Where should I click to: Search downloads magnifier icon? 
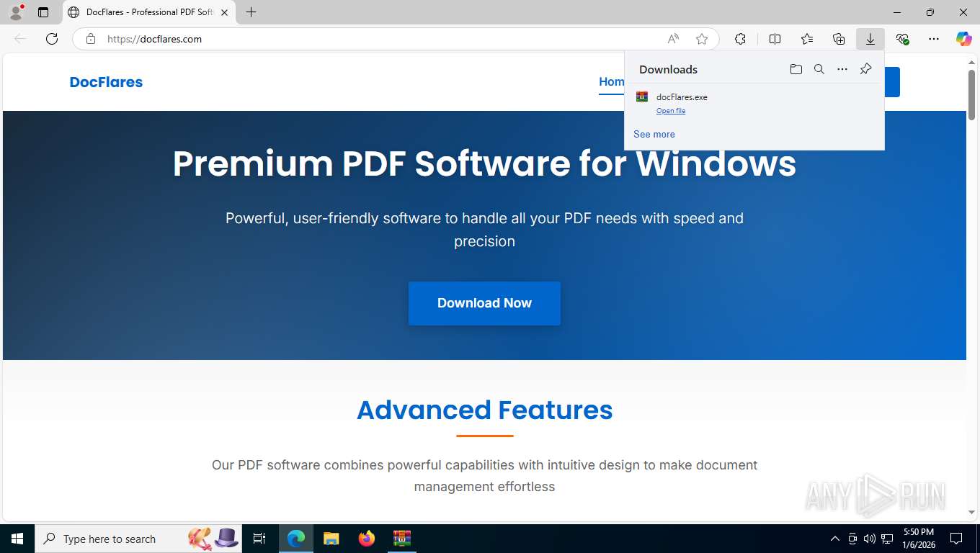pos(819,69)
